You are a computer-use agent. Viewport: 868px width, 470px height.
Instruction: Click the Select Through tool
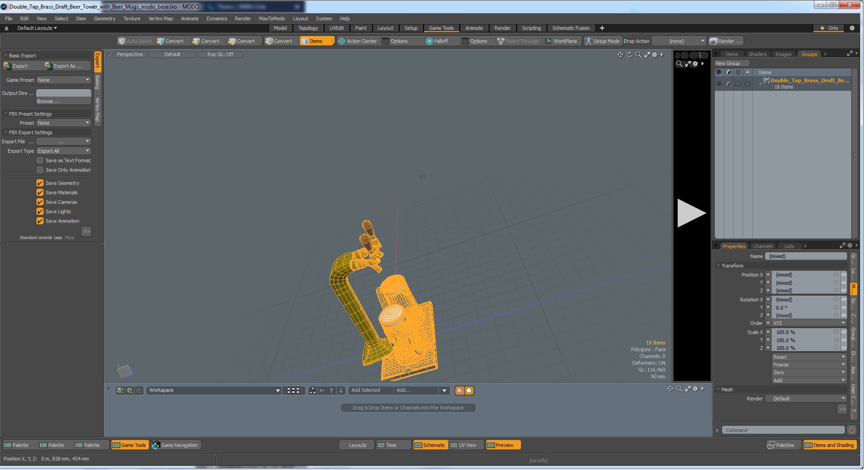(518, 41)
